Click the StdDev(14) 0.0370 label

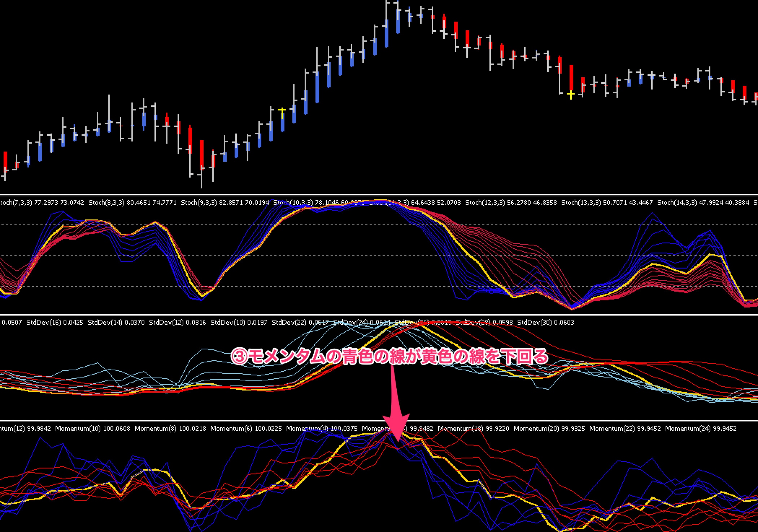tap(116, 322)
